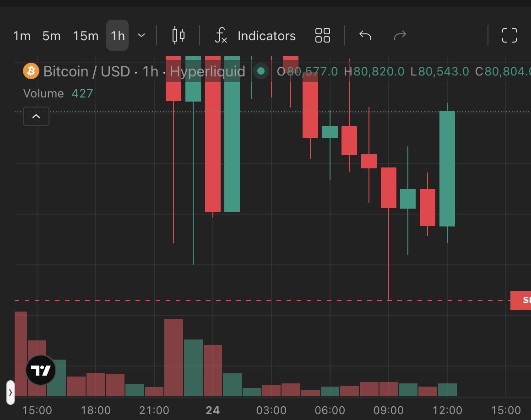Click the tallest red volume bar near 23:00
Image resolution: width=531 pixels, height=420 pixels.
174,357
